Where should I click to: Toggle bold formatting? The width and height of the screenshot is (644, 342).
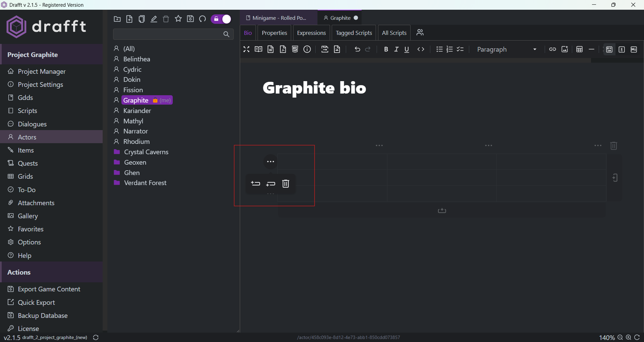[x=386, y=49]
